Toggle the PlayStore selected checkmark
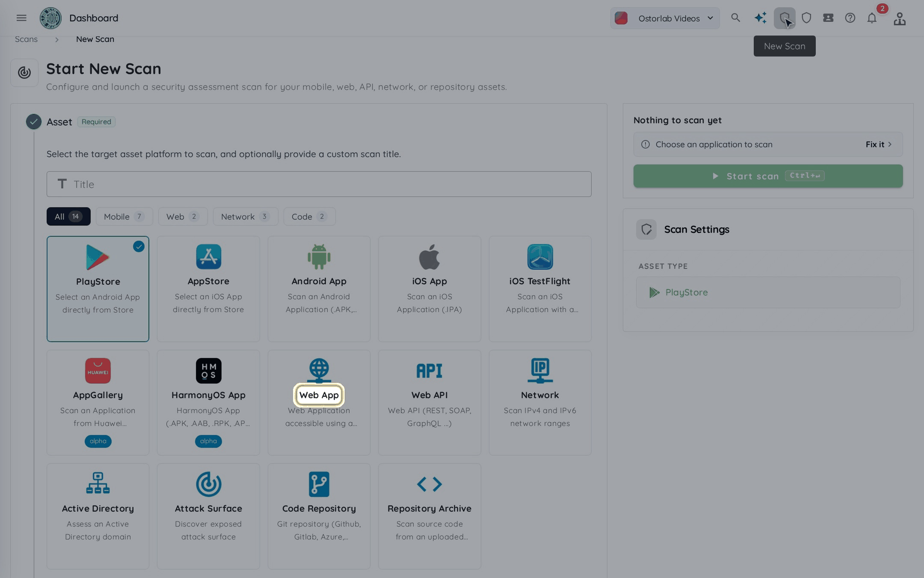The height and width of the screenshot is (578, 924). [139, 247]
